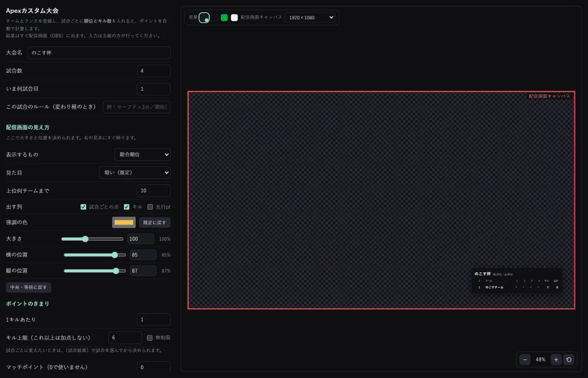This screenshot has height=378, width=588.
Task: Adjust the 縦の位置 slider
Action: pos(95,271)
